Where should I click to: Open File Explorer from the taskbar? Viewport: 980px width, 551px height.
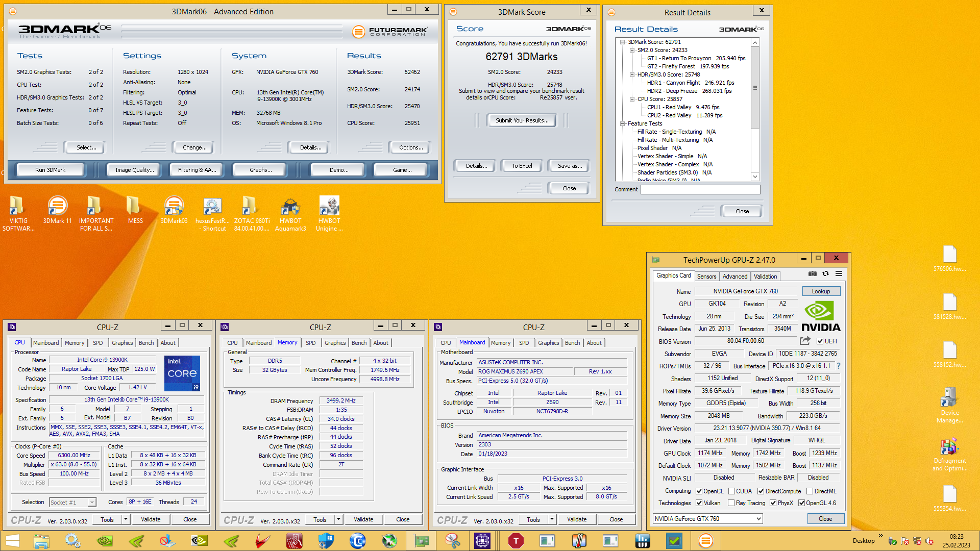(x=41, y=541)
